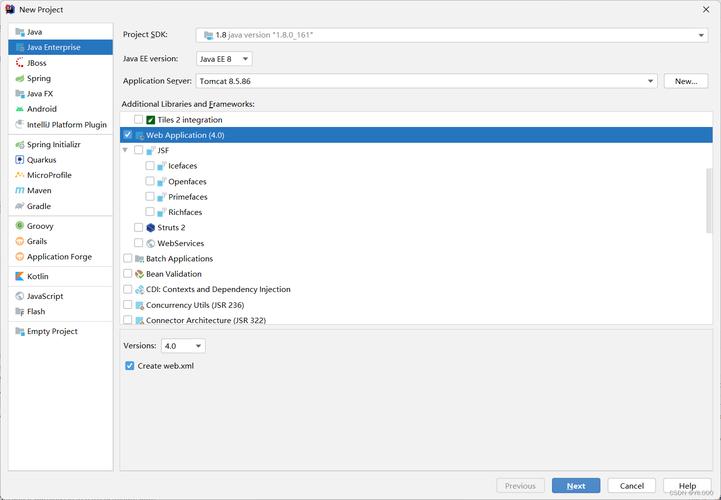This screenshot has height=500, width=721.
Task: Click the MicroProfile icon
Action: [x=20, y=175]
